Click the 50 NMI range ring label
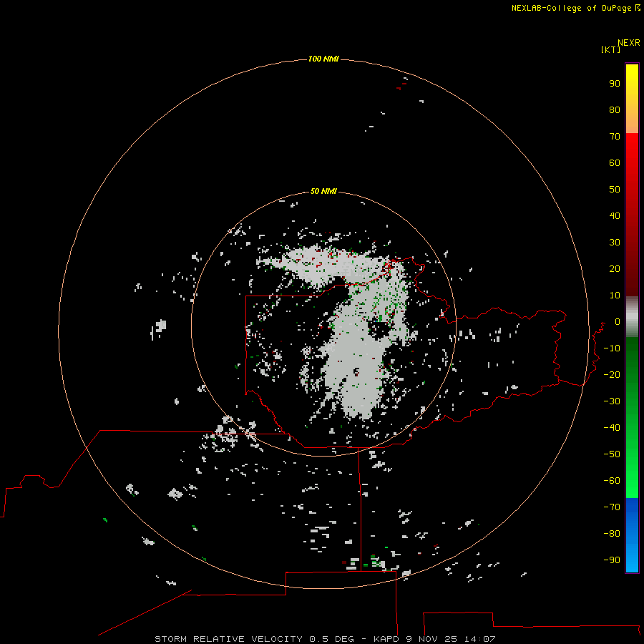Viewport: 644px width, 644px height. pos(323,191)
